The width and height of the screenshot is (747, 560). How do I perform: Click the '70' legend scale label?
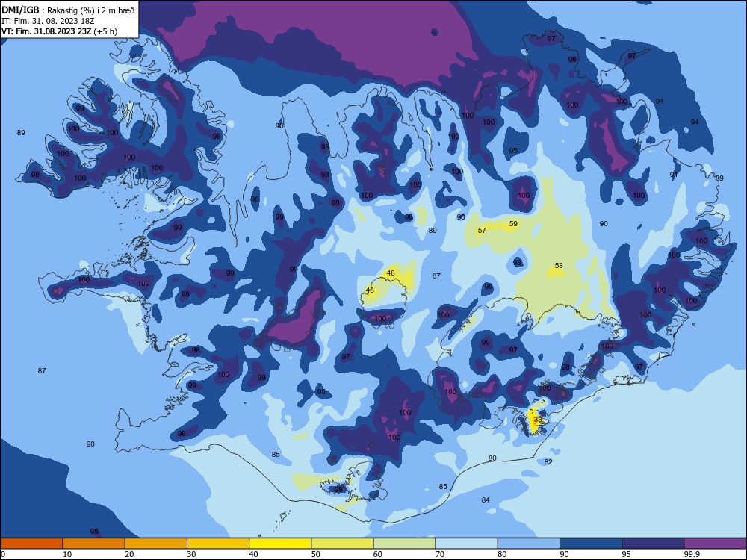pos(440,554)
